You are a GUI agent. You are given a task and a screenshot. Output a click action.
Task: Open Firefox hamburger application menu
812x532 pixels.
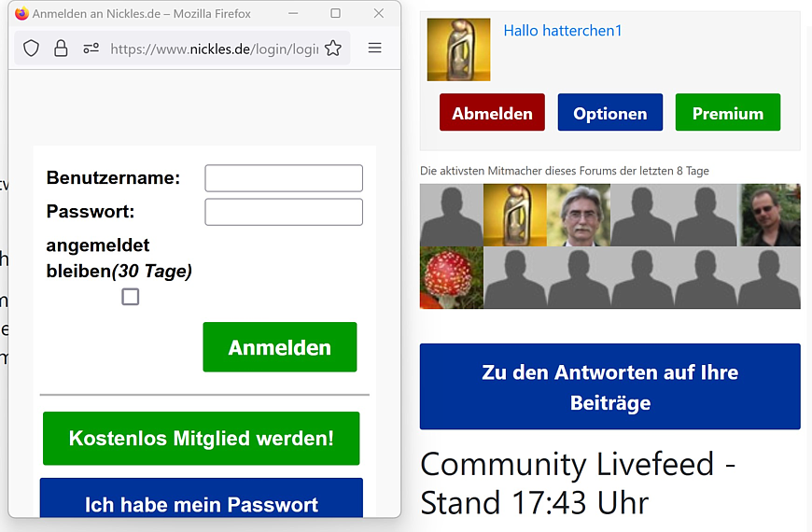tap(375, 49)
